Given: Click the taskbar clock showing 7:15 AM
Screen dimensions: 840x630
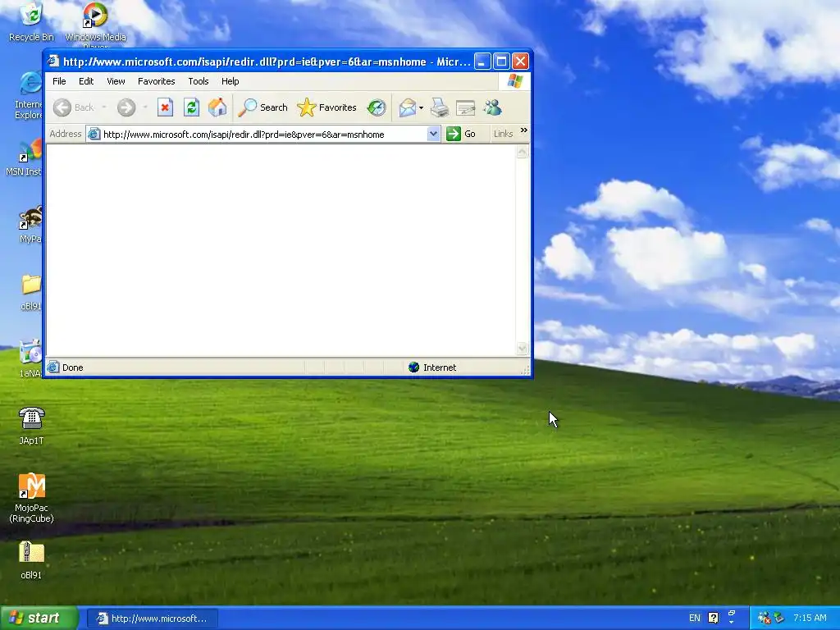Looking at the screenshot, I should (x=810, y=619).
